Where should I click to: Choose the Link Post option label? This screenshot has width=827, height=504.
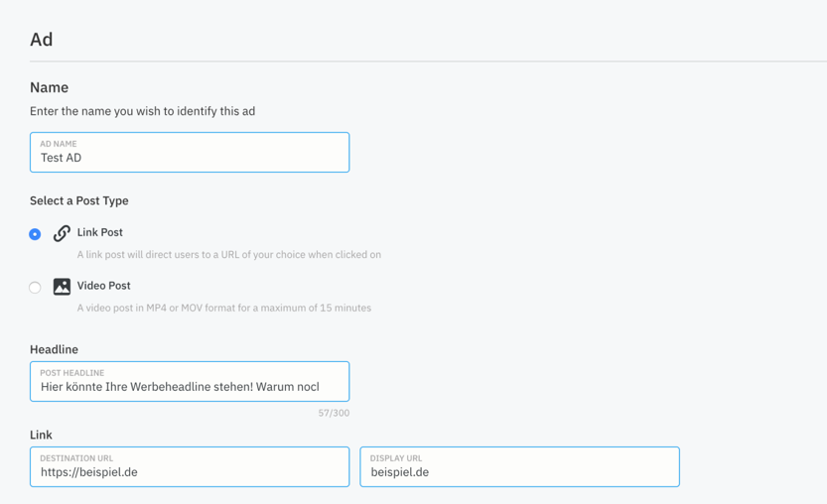(x=99, y=232)
